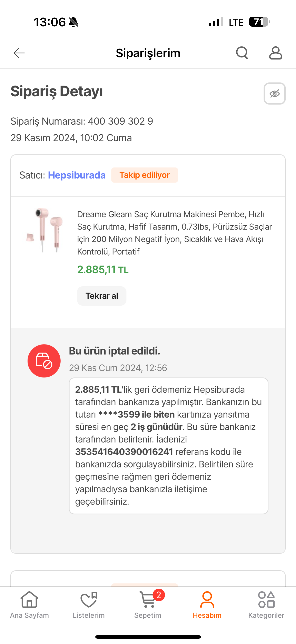
Task: Tap Siparişlerim header title
Action: coord(148,53)
